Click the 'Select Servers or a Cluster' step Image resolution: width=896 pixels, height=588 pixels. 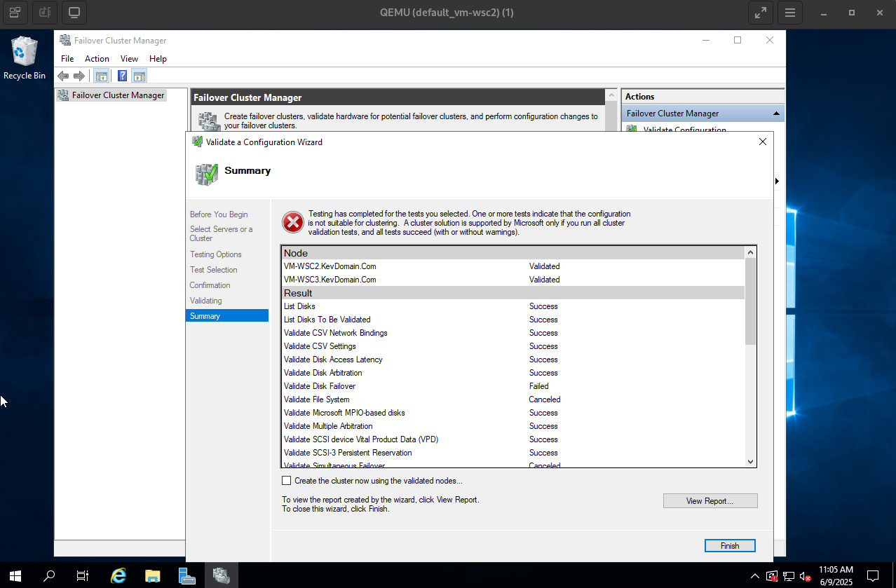pos(222,233)
